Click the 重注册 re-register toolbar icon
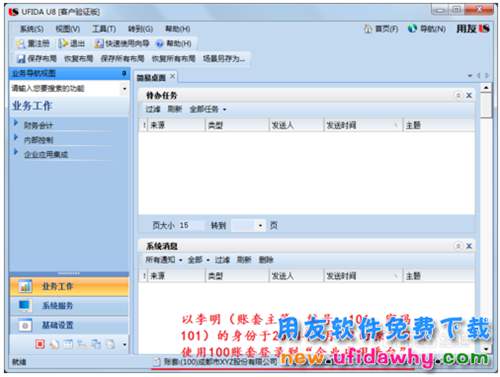500x377 pixels. (x=21, y=44)
